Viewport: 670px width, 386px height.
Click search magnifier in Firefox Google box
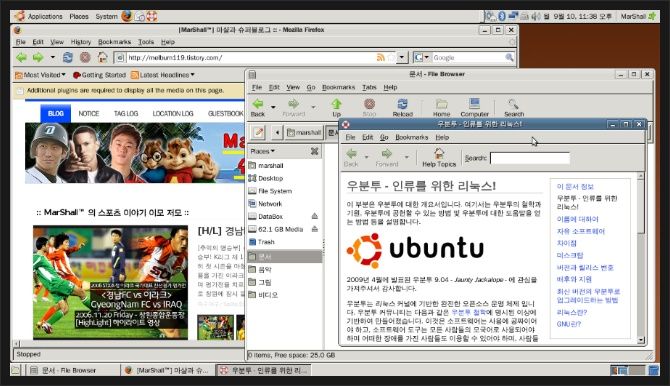tap(509, 57)
